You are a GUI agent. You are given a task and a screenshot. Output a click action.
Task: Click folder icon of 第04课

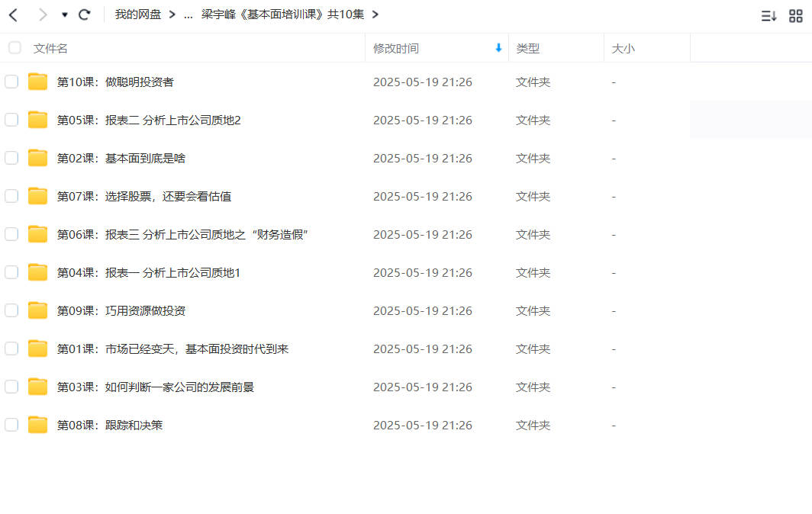38,272
